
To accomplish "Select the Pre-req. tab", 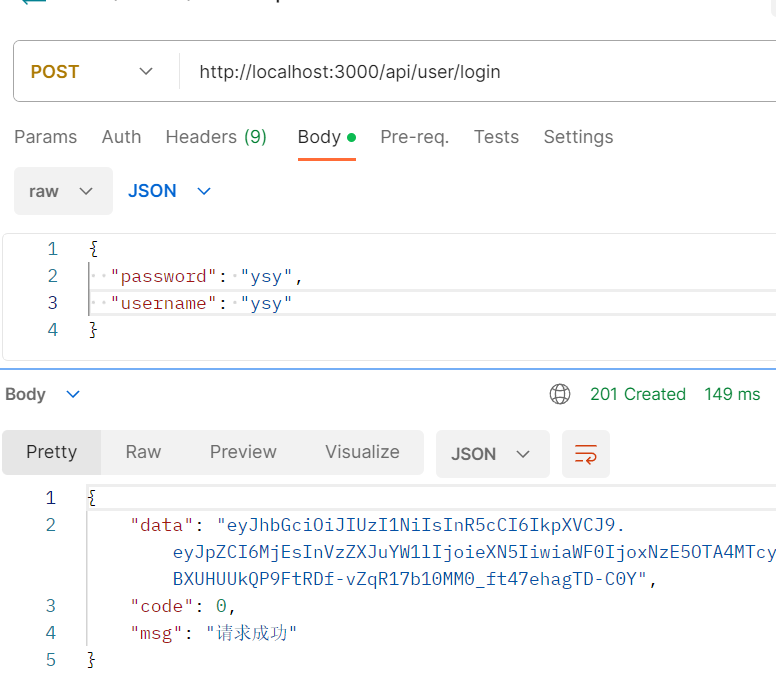I will 414,137.
